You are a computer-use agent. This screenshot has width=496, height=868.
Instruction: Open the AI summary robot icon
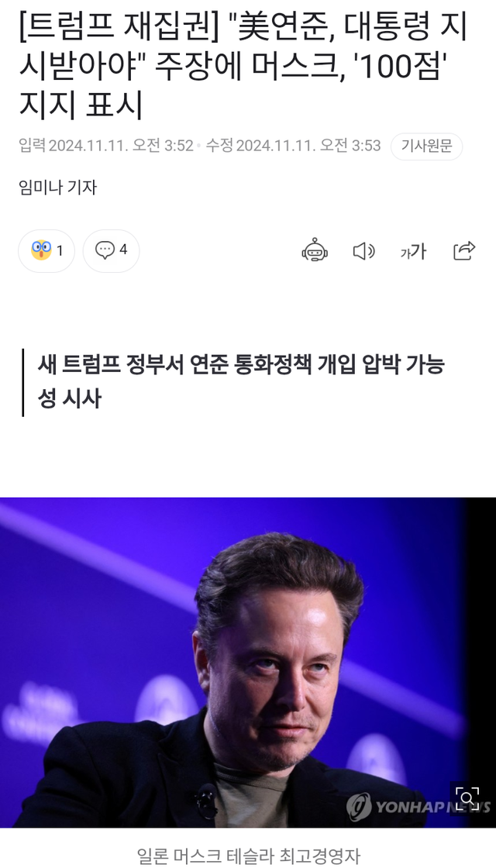pos(315,251)
